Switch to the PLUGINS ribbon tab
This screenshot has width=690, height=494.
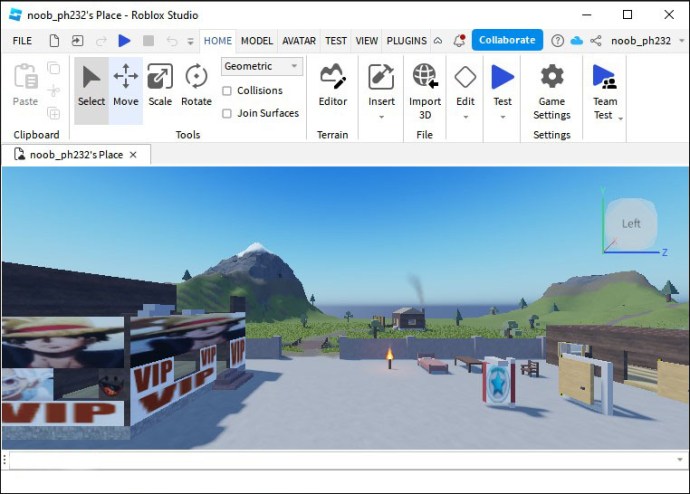407,41
